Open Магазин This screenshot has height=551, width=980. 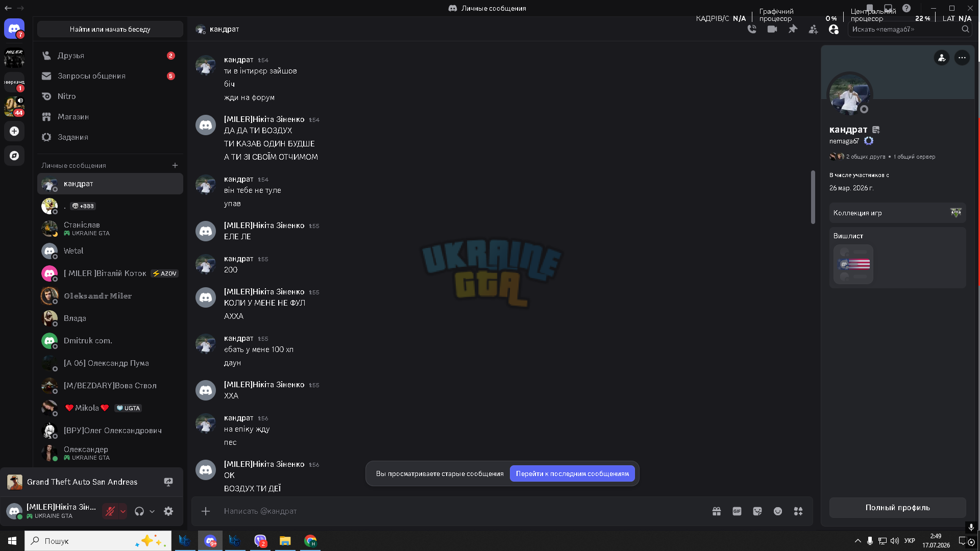coord(110,117)
